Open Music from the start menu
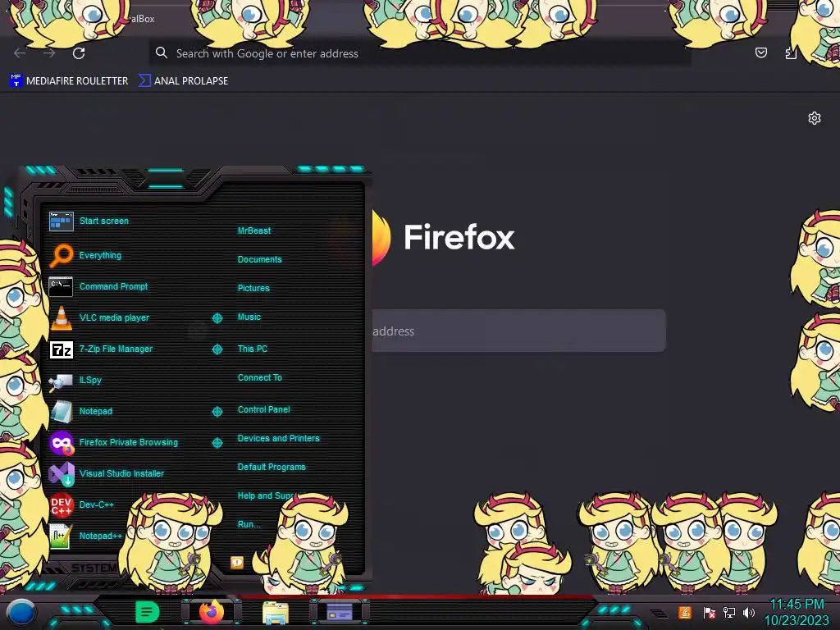840x630 pixels. [249, 317]
